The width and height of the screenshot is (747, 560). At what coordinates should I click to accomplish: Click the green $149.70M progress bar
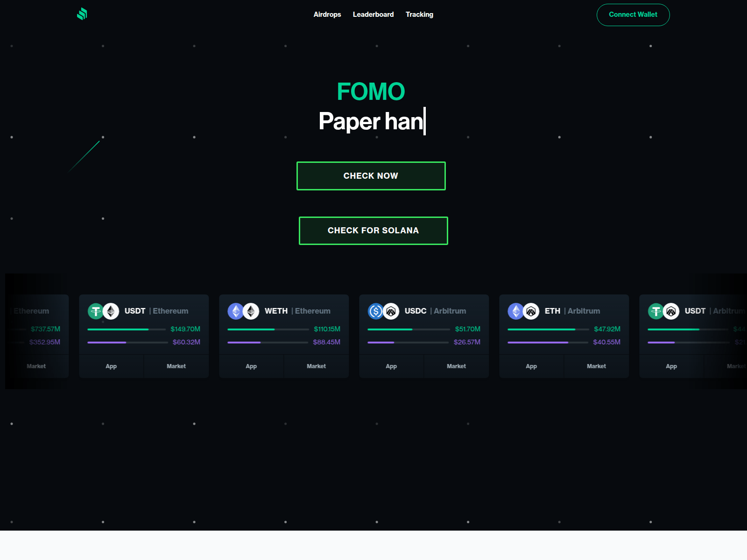tap(127, 329)
